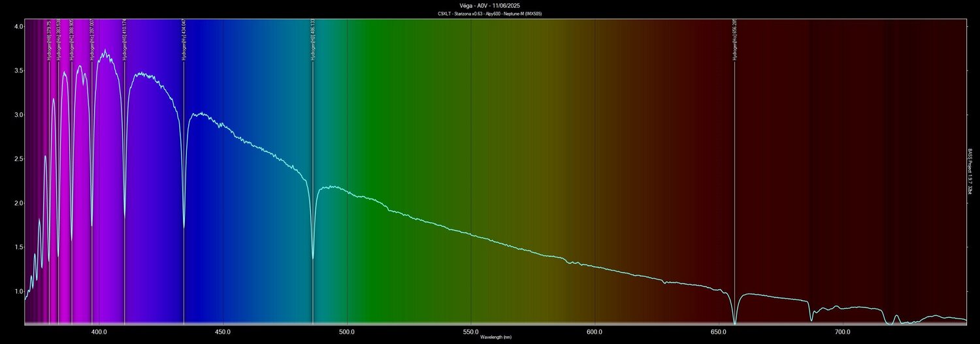980x344 pixels.
Task: Click the 3.0 y-axis tick label
Action: click(x=19, y=115)
